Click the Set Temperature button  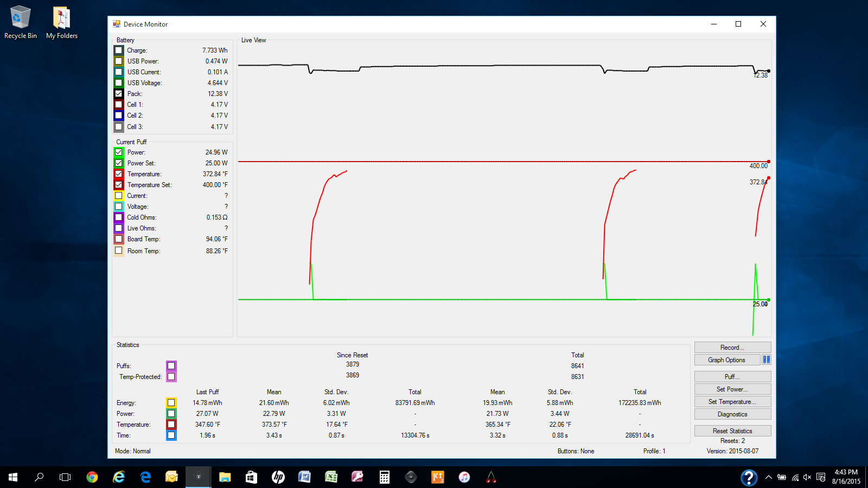[x=732, y=402]
